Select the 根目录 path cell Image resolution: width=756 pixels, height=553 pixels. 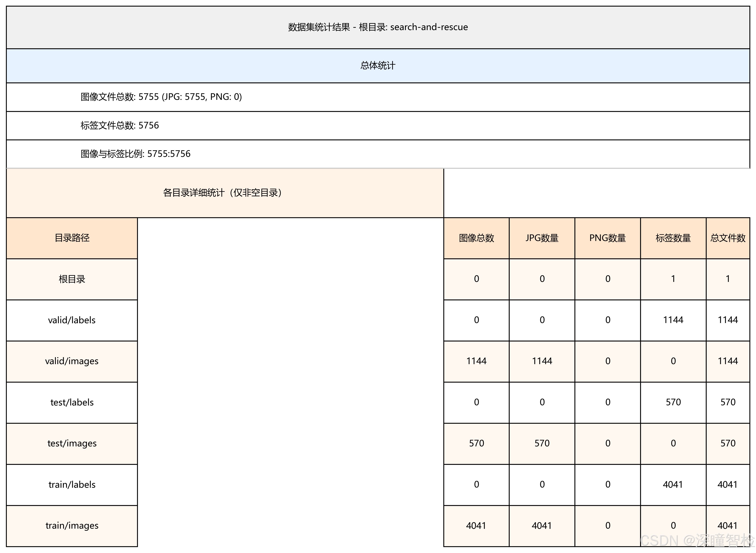72,279
